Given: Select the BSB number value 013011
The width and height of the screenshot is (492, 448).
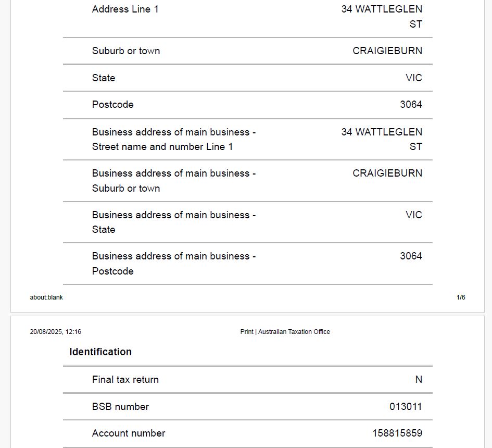Looking at the screenshot, I should (x=406, y=406).
